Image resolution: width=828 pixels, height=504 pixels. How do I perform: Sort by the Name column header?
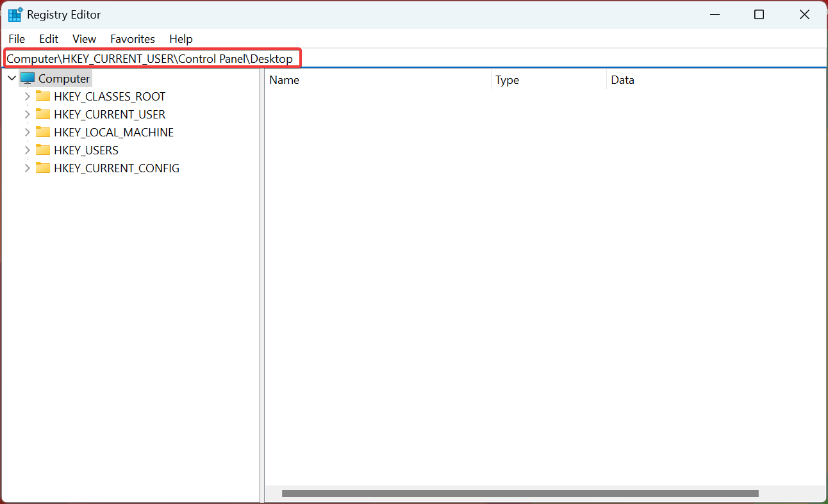(378, 80)
